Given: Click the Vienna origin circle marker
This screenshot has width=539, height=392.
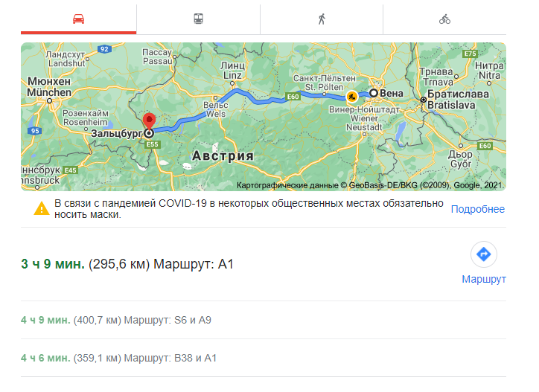Looking at the screenshot, I should click(x=374, y=94).
